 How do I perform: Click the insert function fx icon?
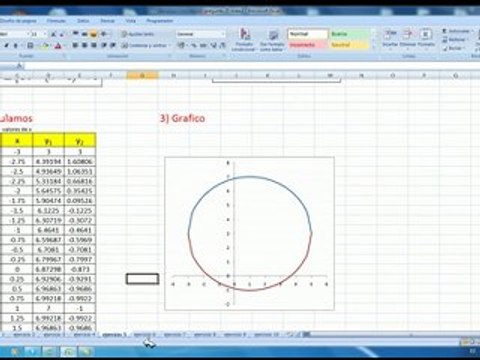[x=19, y=66]
